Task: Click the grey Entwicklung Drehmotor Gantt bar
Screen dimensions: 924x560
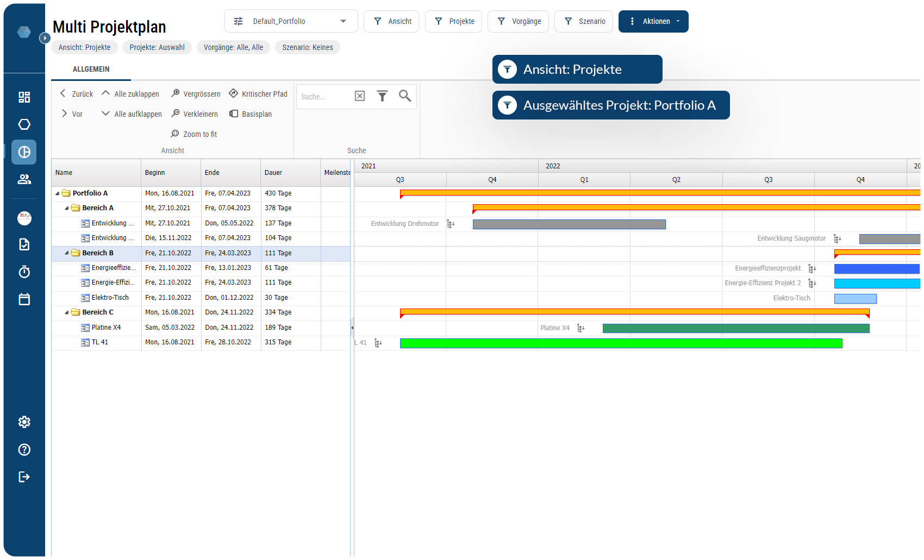Action: pyautogui.click(x=569, y=224)
